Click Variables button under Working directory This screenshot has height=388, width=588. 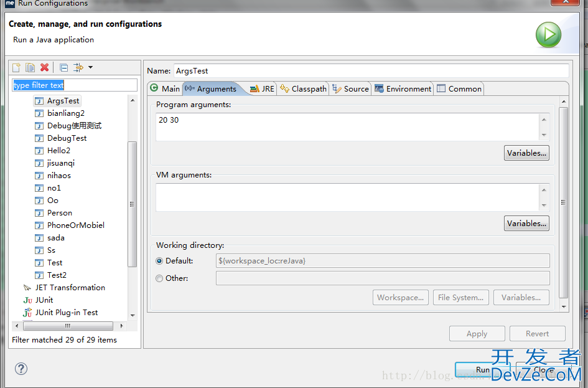click(521, 298)
